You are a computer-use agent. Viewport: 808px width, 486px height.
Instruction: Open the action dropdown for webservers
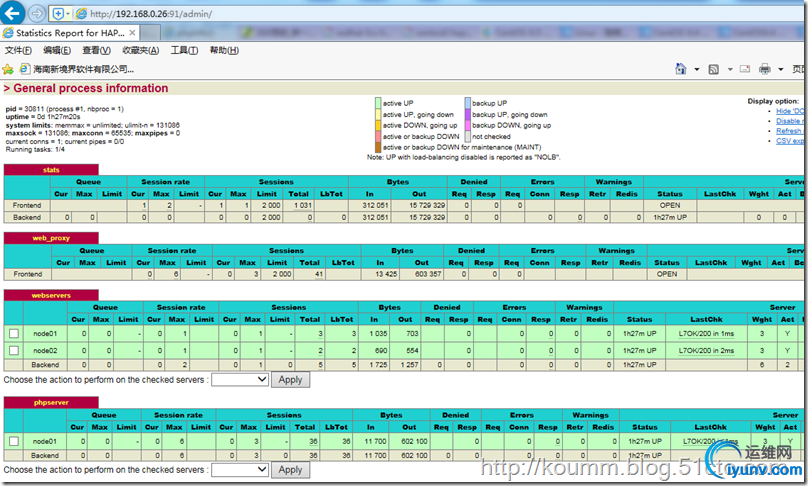[240, 380]
